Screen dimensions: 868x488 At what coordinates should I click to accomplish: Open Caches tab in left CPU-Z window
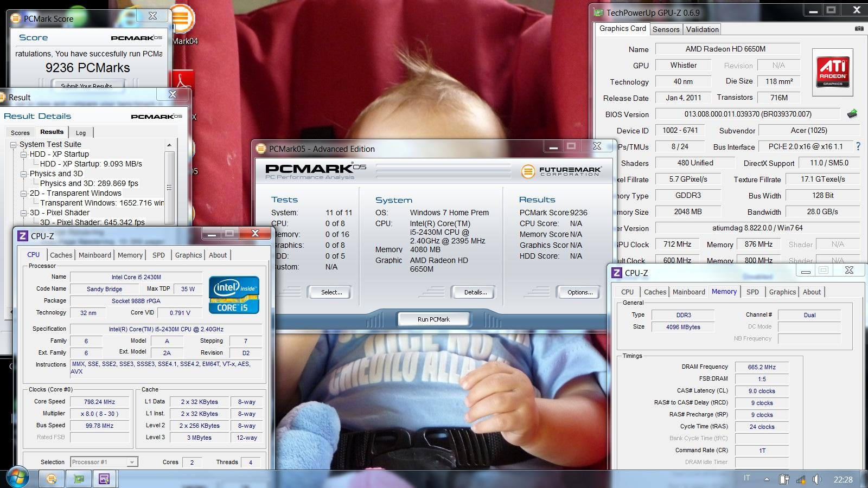(61, 255)
